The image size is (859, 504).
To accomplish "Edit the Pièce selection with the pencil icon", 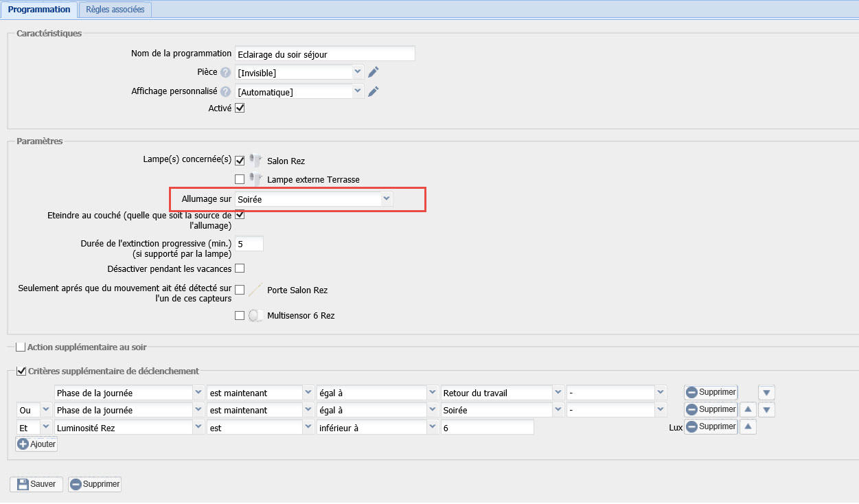I will coord(374,72).
